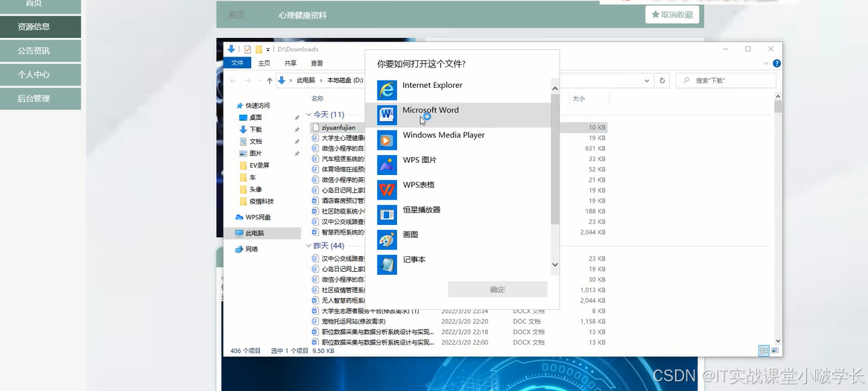The width and height of the screenshot is (868, 391).
Task: Select the 记事本 notepad icon
Action: [x=387, y=264]
